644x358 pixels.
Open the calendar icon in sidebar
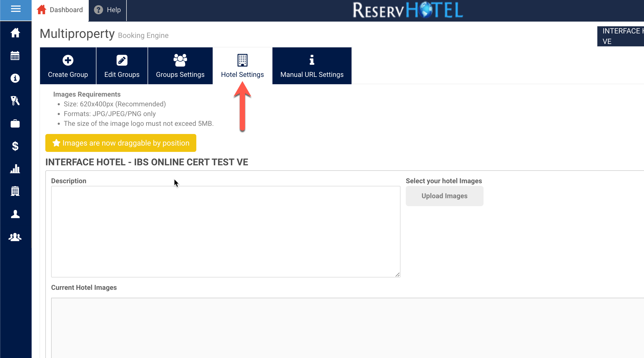coord(15,56)
